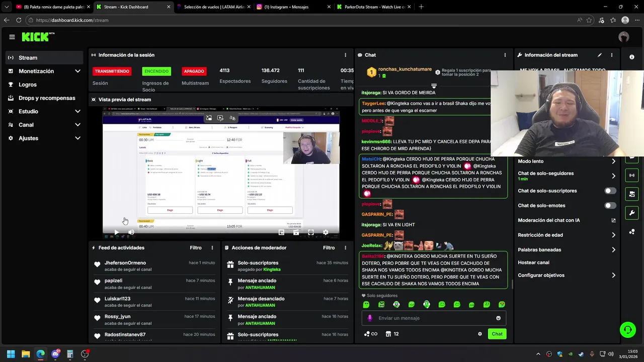Screen dimensions: 644x362
Task: Open the Calculator app on taskbar
Action: click(70, 354)
